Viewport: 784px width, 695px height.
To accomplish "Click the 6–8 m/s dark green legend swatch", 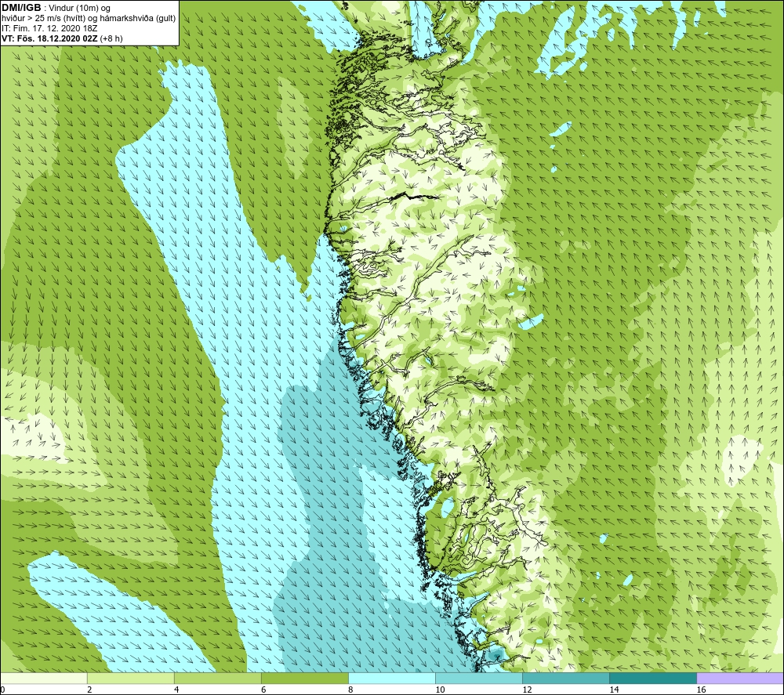I will [305, 678].
